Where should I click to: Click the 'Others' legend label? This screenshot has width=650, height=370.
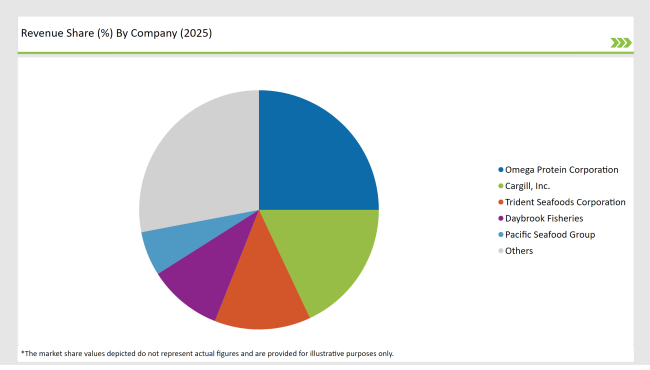tap(519, 251)
